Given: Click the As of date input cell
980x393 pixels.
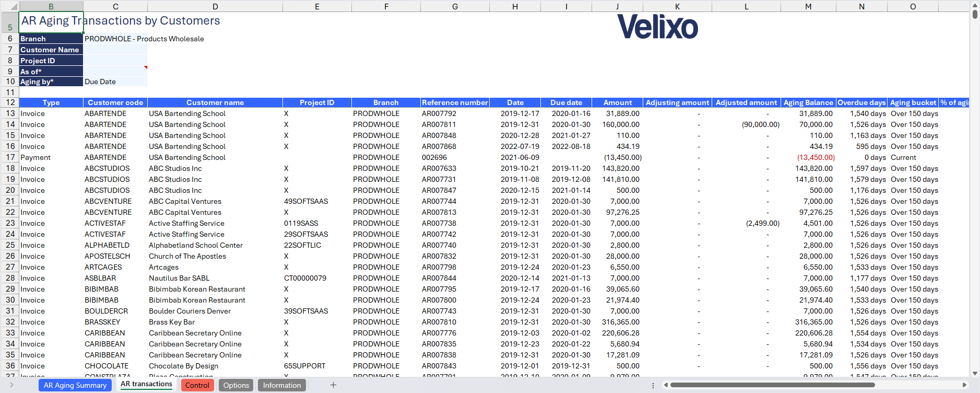Looking at the screenshot, I should click(115, 72).
